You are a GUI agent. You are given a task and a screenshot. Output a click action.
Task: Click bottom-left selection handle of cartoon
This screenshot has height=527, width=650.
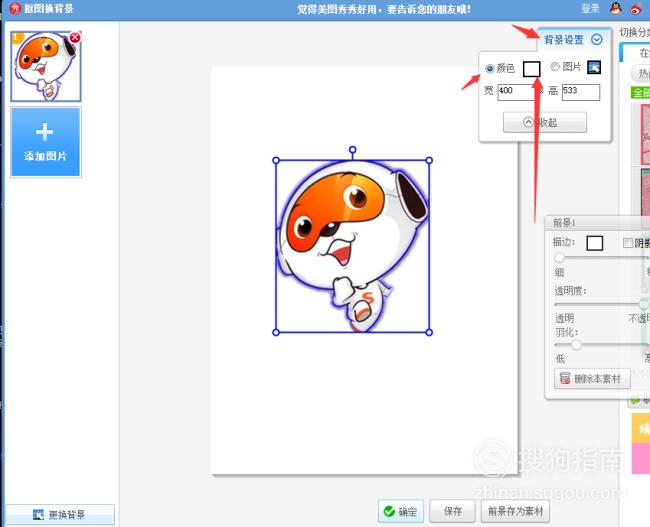[x=276, y=332]
